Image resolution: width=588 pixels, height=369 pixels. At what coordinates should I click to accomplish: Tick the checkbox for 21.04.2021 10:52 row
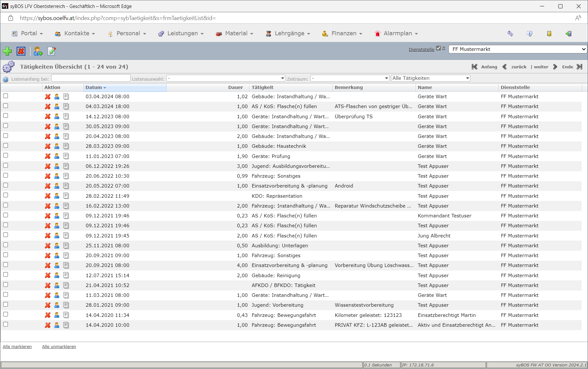pyautogui.click(x=5, y=285)
